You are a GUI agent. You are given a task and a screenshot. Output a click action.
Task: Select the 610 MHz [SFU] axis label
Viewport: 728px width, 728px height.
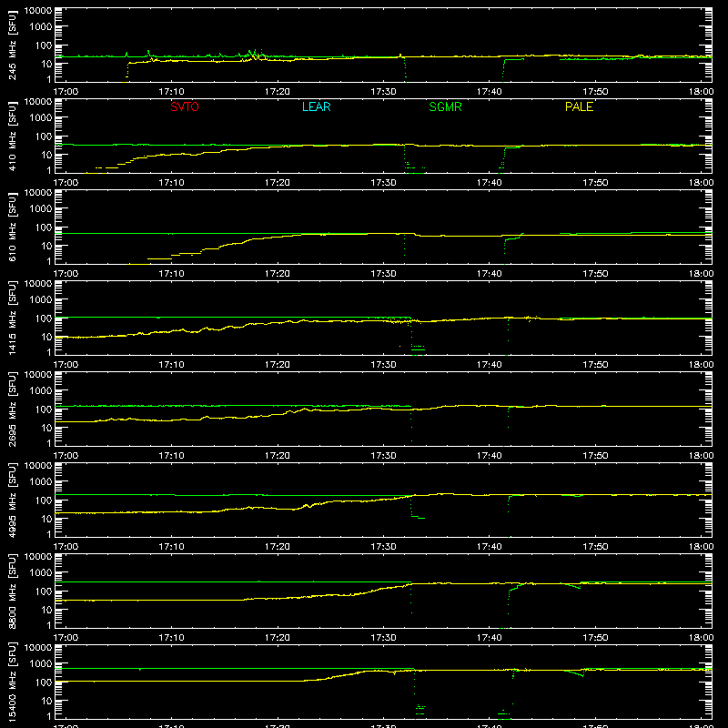tap(13, 227)
